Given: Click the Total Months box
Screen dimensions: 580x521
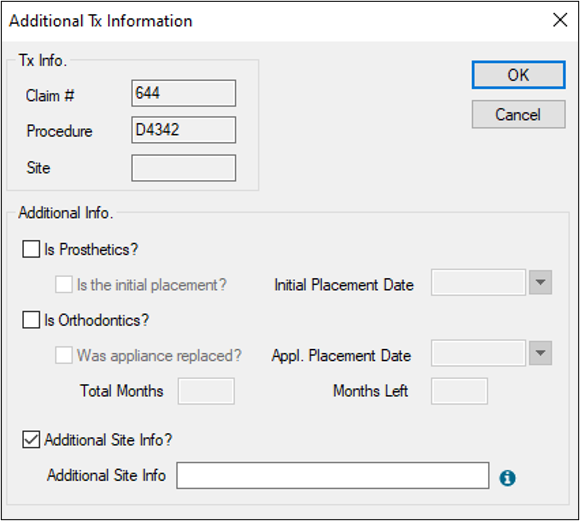Looking at the screenshot, I should (206, 391).
